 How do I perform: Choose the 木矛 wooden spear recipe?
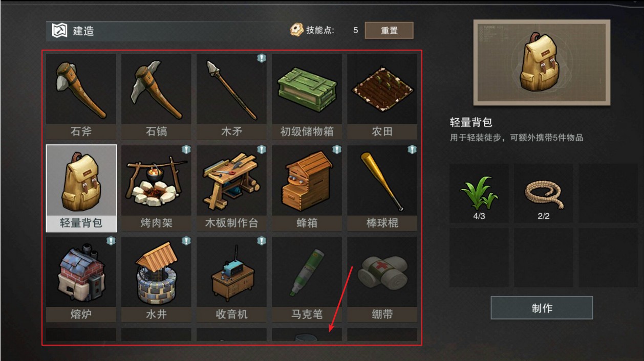[x=231, y=97]
